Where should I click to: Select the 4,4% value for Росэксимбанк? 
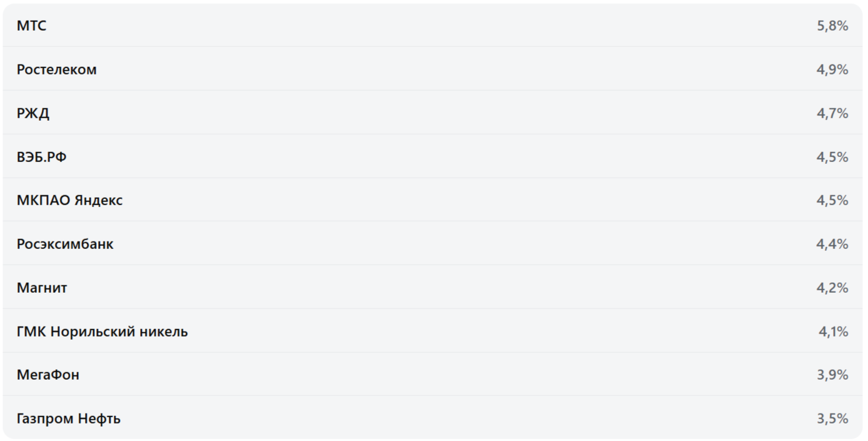832,244
